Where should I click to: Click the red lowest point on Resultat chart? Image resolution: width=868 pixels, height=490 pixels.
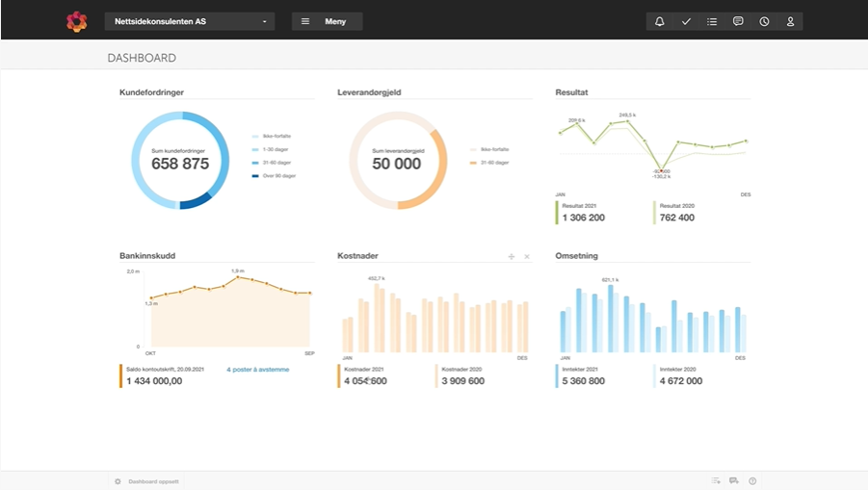click(661, 171)
